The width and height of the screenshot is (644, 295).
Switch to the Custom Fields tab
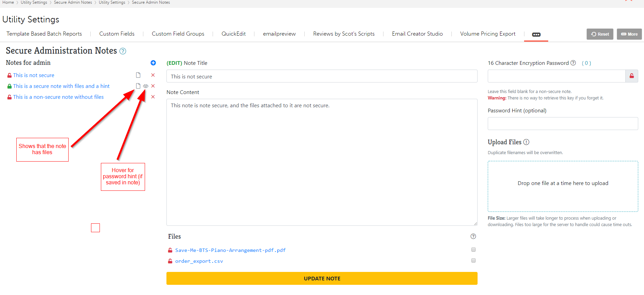coord(117,34)
